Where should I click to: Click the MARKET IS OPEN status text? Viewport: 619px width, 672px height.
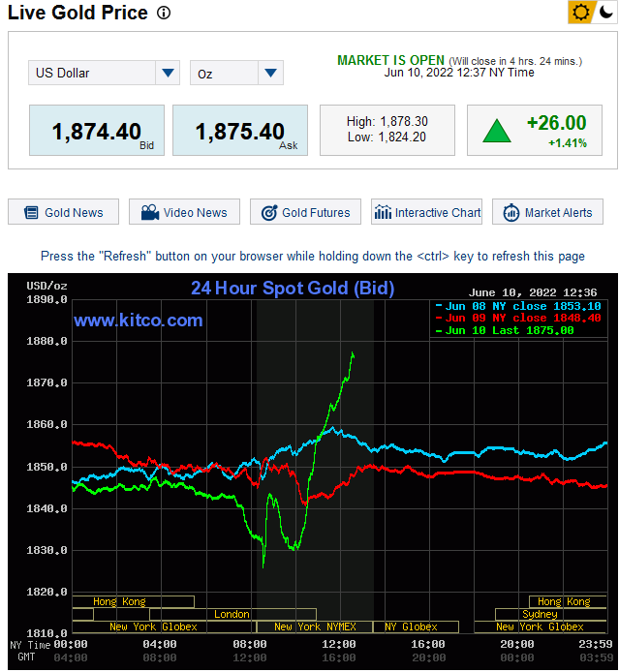tap(391, 60)
